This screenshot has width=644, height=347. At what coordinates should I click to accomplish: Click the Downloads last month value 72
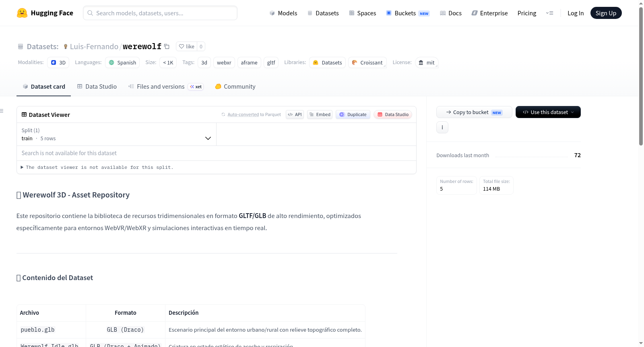point(578,155)
